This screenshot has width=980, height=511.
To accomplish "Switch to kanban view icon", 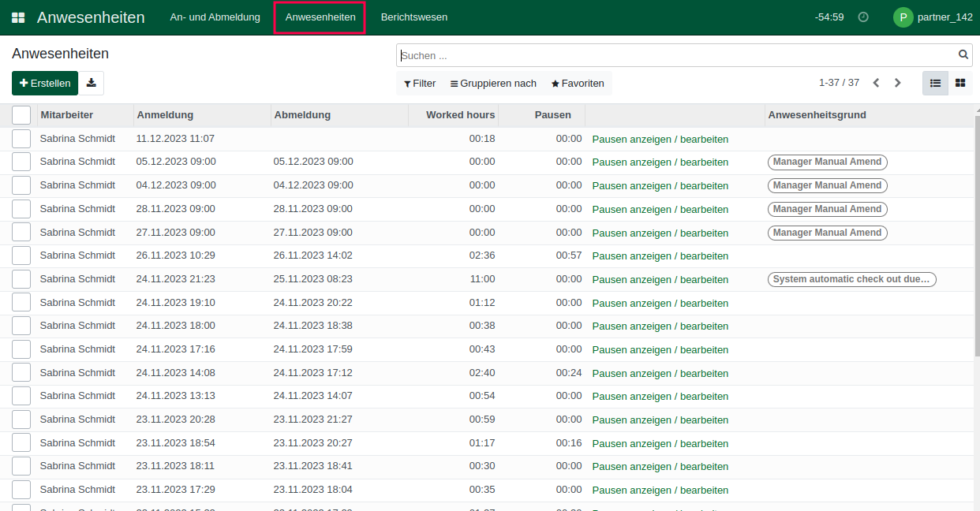I will click(960, 83).
